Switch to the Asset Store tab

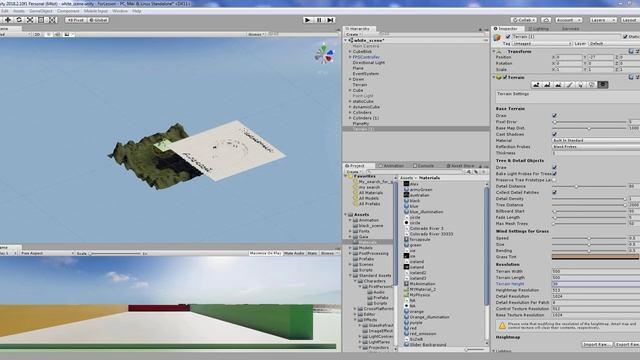click(x=460, y=166)
